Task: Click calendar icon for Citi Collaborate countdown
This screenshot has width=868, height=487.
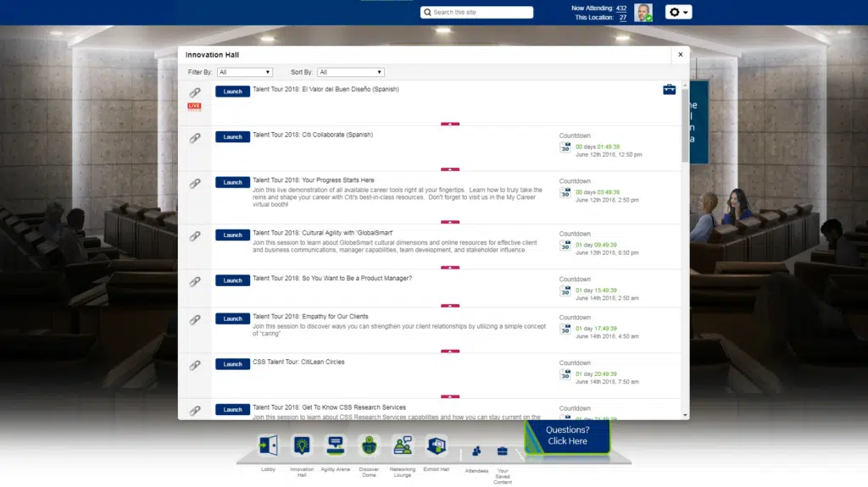Action: (x=565, y=147)
